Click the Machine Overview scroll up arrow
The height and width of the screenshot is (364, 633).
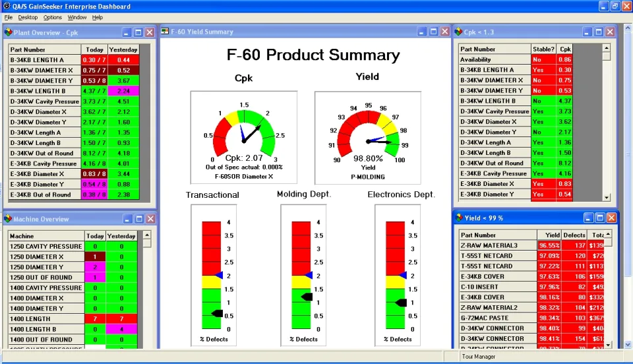(147, 235)
